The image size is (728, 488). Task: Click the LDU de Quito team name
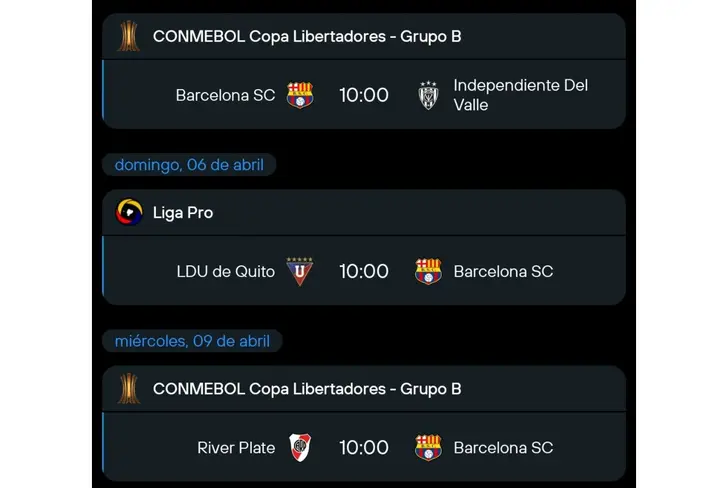[x=226, y=272]
